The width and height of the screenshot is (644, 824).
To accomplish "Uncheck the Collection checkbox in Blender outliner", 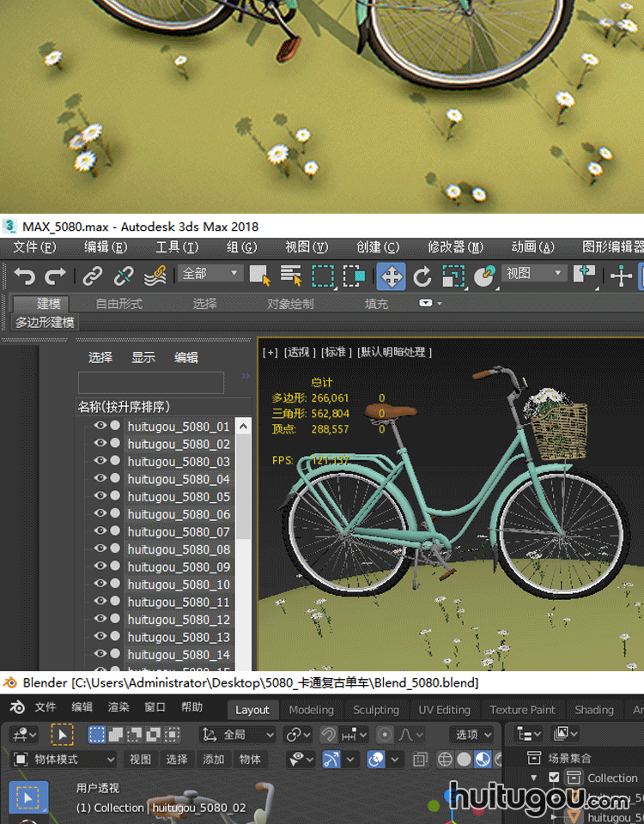I will coord(554,778).
